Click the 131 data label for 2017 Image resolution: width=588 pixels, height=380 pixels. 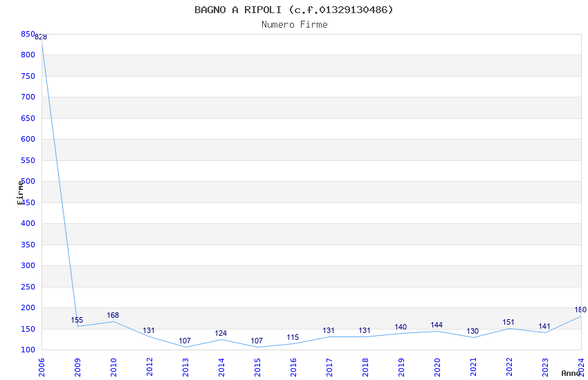tap(329, 330)
